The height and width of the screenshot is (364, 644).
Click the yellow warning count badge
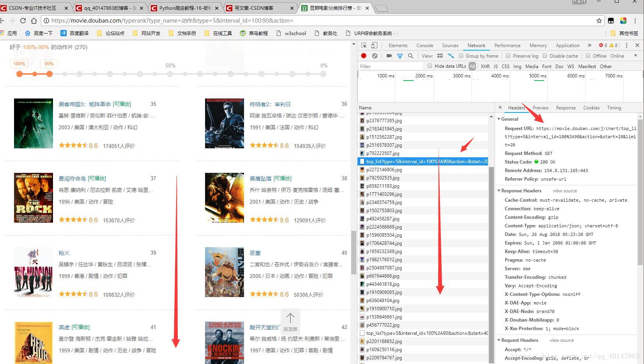click(x=614, y=45)
